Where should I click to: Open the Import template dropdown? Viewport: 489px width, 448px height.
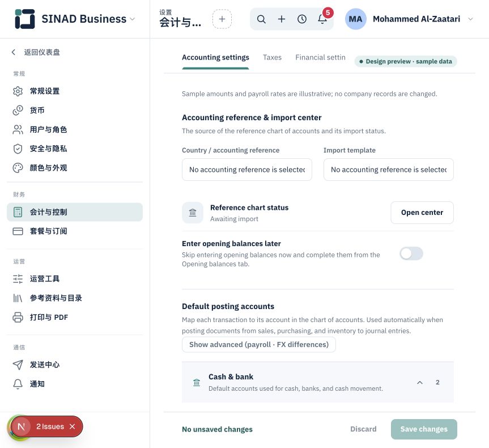[x=389, y=170]
